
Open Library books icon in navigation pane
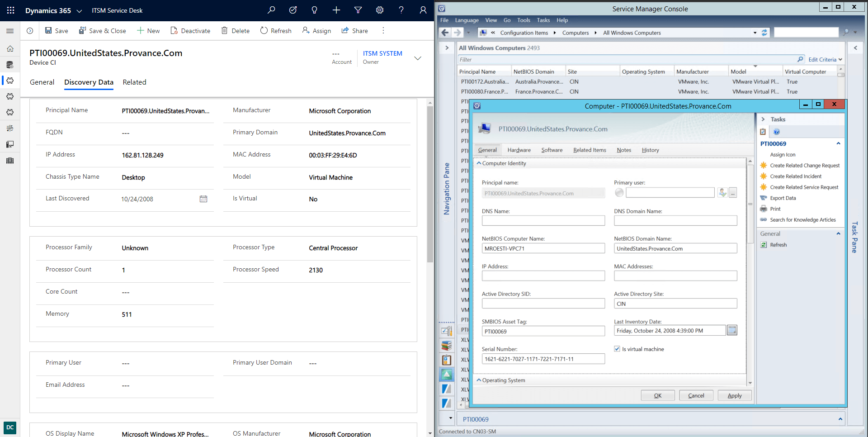pos(447,346)
